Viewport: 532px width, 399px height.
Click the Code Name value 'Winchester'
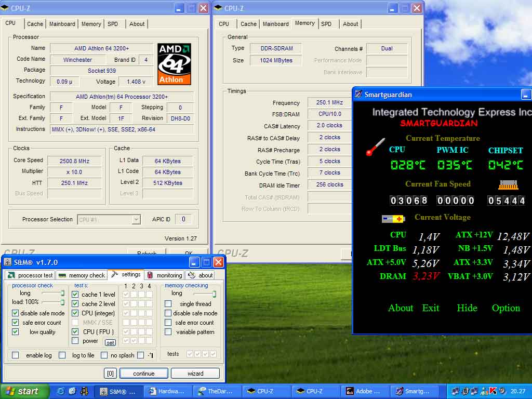(x=78, y=60)
